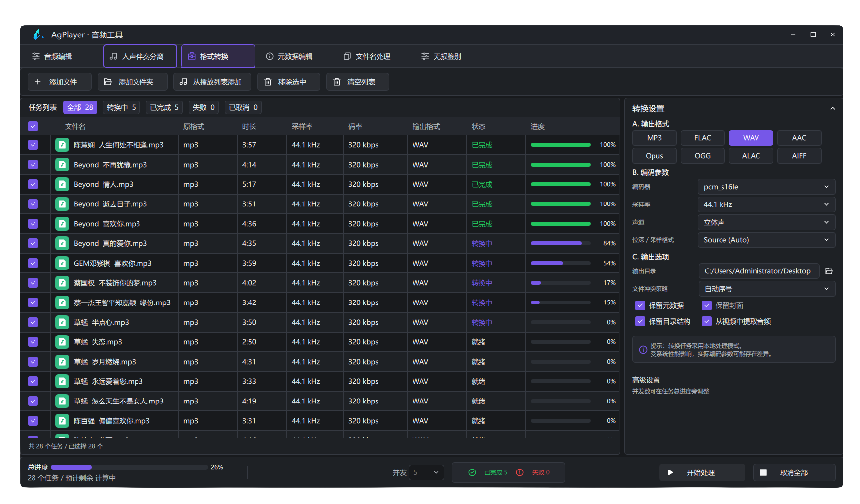Click the plus icon on 添加文件

[x=38, y=82]
